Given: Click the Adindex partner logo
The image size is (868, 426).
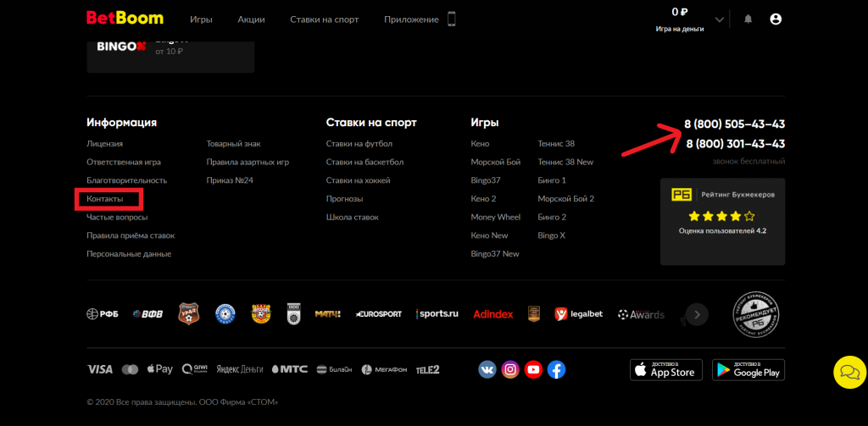Looking at the screenshot, I should coord(493,314).
